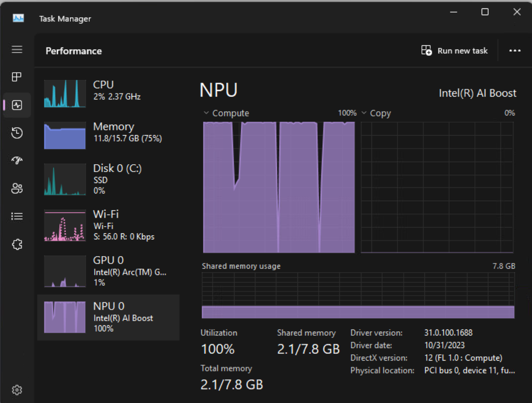Expand the navigation hamburger menu
The height and width of the screenshot is (403, 532).
[16, 50]
